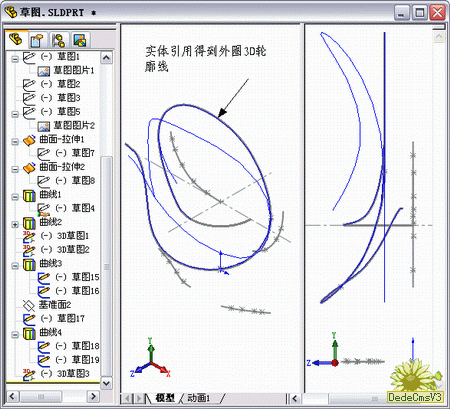Select the 模型 tab
Viewport: 450px width, 409px height.
tap(165, 398)
